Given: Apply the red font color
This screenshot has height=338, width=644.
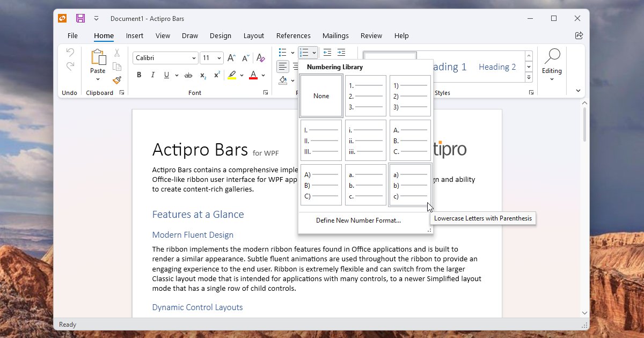Looking at the screenshot, I should [x=253, y=75].
